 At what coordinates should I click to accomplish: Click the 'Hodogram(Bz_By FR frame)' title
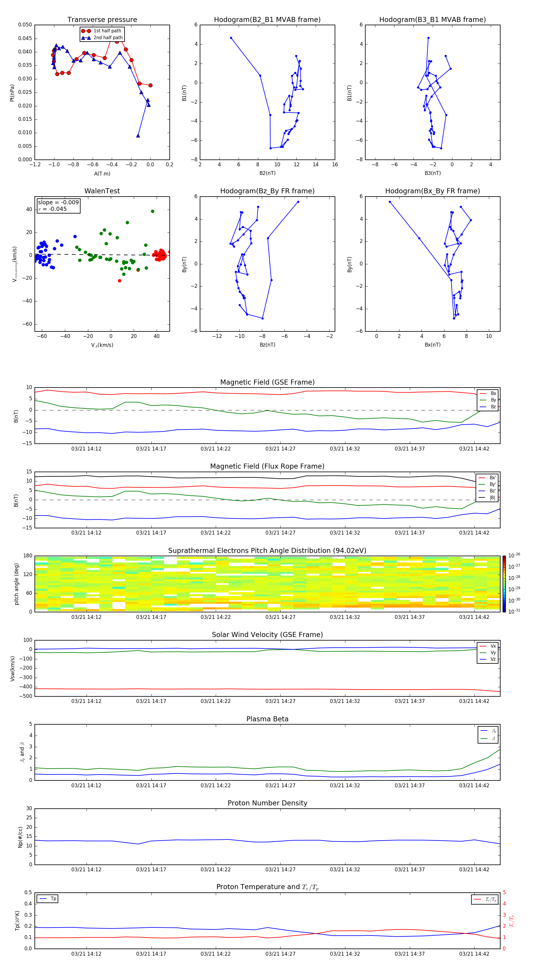coord(267,191)
